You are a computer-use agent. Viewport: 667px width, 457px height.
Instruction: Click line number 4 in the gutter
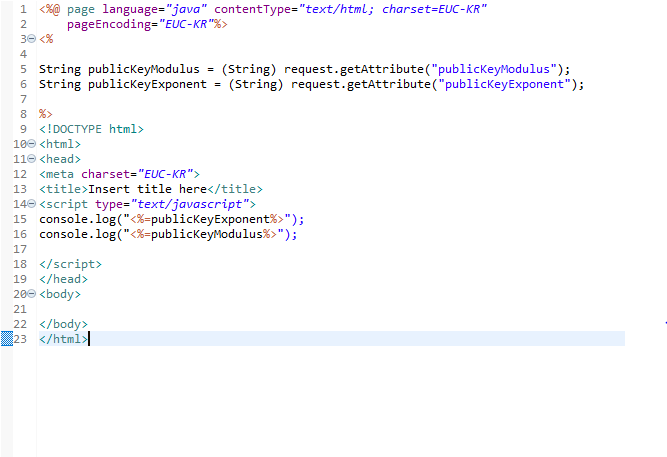click(23, 54)
